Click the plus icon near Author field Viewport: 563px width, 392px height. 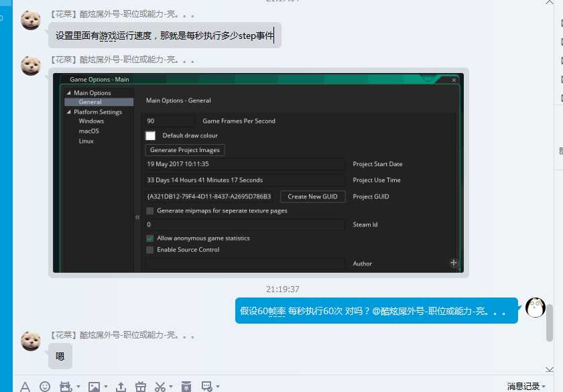(x=454, y=263)
